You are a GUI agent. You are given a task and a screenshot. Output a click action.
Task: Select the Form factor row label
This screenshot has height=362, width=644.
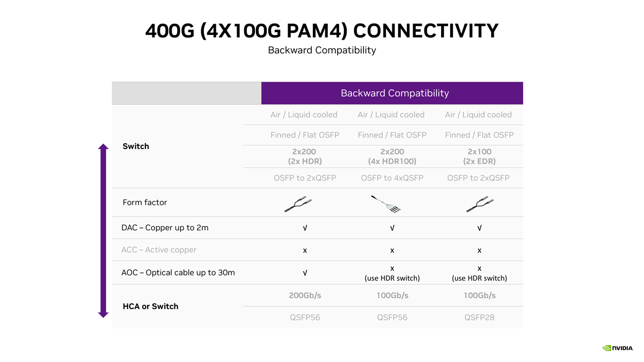(145, 202)
